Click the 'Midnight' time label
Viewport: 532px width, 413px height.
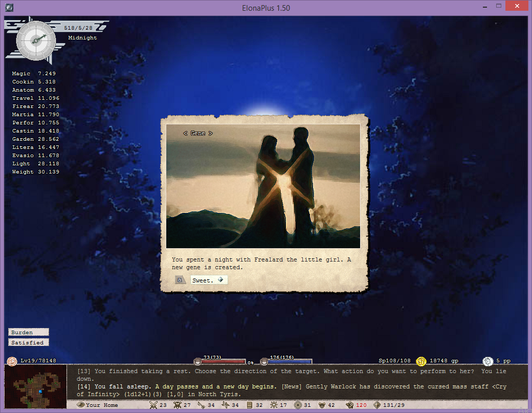[82, 38]
